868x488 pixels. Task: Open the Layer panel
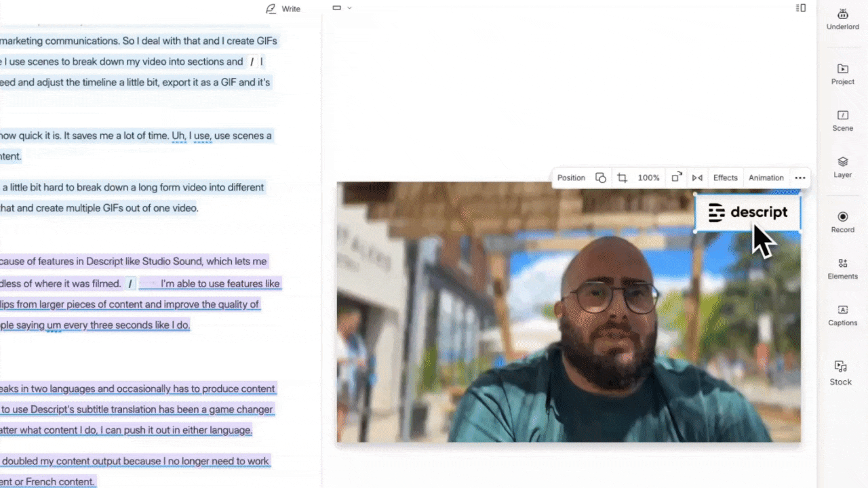click(x=842, y=166)
